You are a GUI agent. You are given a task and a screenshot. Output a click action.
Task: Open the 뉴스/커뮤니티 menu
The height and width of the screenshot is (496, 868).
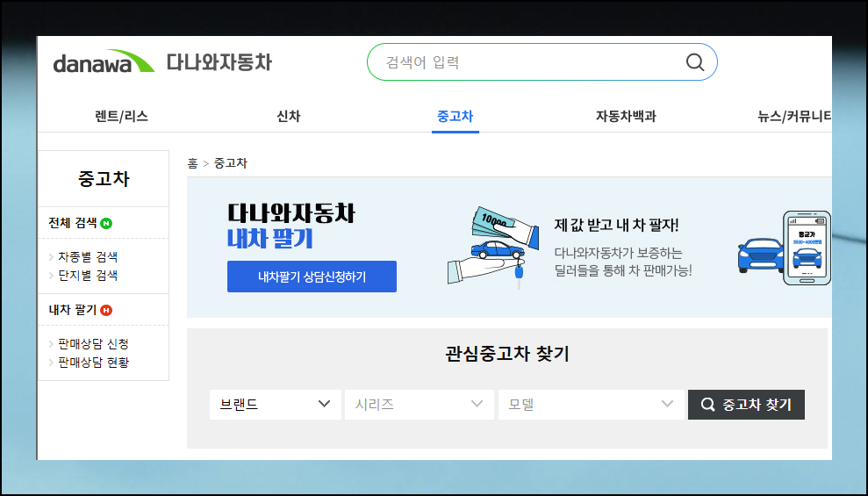pos(794,116)
